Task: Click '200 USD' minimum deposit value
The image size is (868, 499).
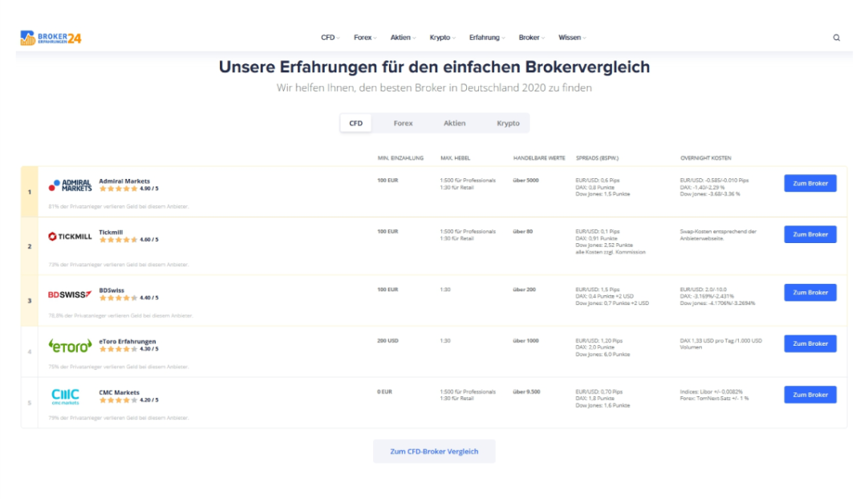Action: click(387, 341)
